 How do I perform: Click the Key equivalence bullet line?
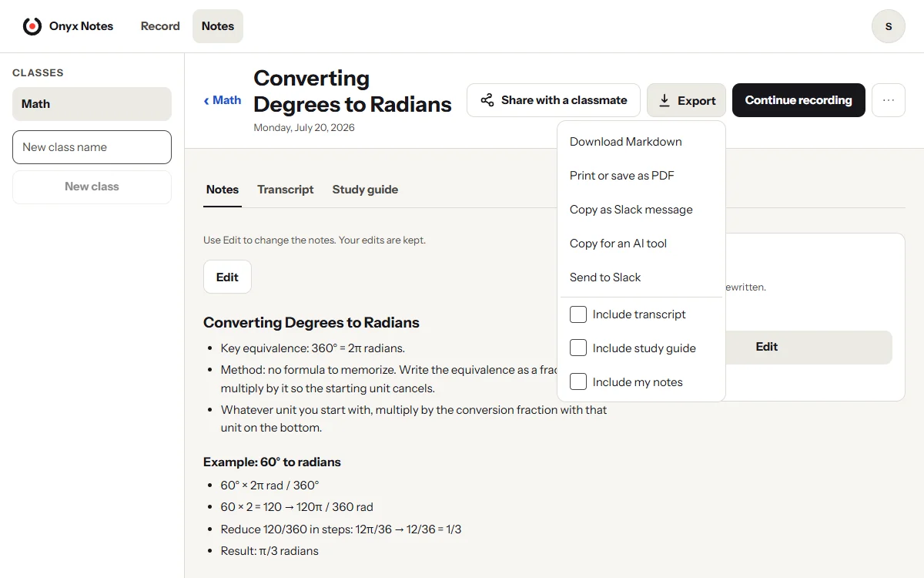click(313, 348)
